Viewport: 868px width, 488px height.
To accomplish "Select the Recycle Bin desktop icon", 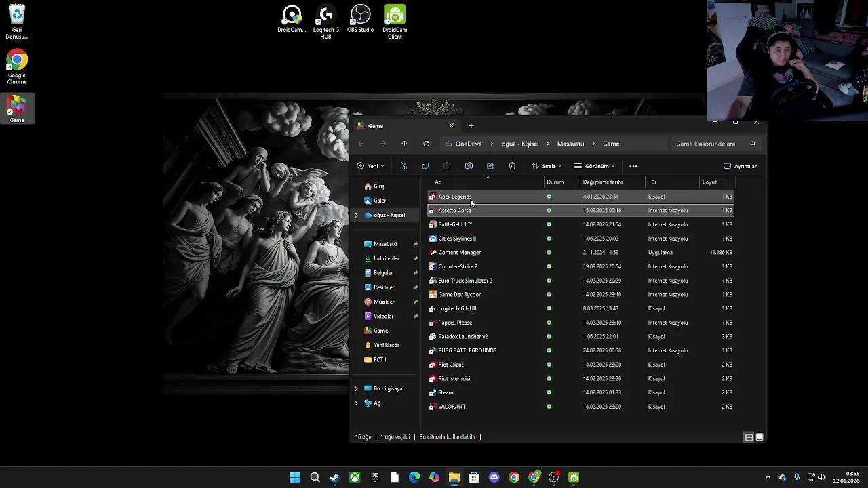I will tap(17, 22).
